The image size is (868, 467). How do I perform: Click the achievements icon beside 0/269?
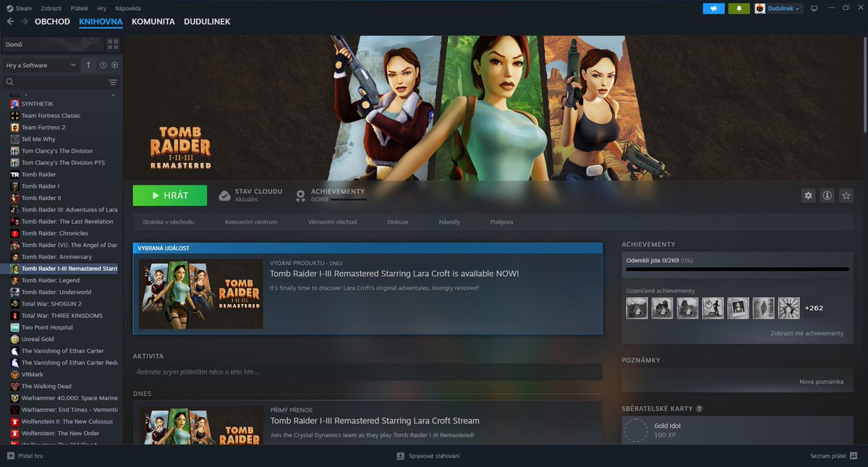pos(301,195)
